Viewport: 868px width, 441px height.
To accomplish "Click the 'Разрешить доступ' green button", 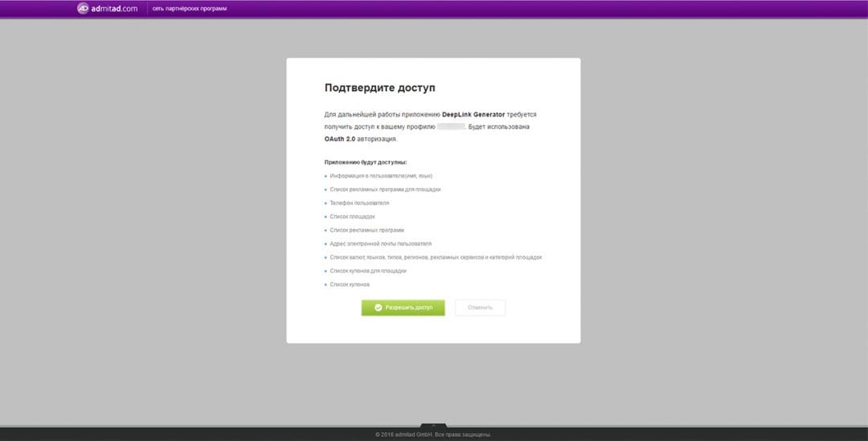I will [x=403, y=308].
